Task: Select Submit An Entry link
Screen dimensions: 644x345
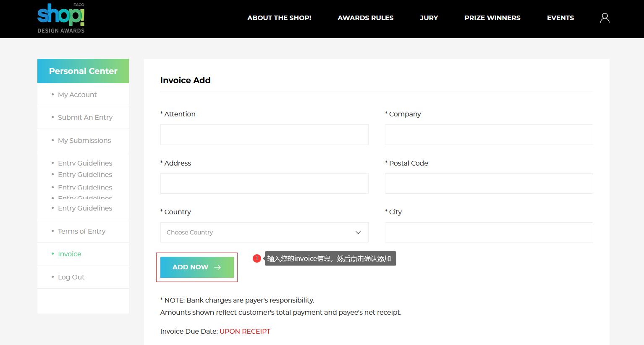Action: [85, 118]
